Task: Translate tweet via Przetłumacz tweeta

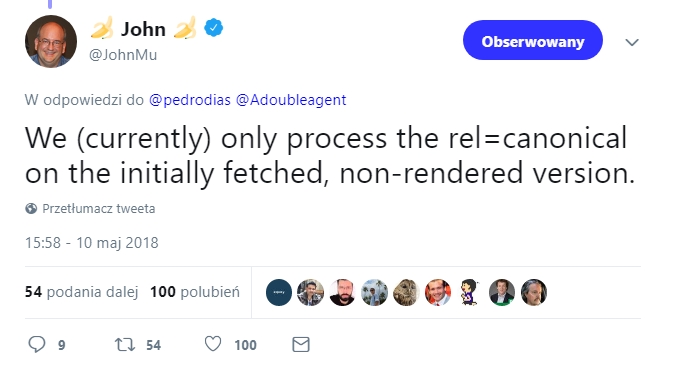Action: coord(99,209)
